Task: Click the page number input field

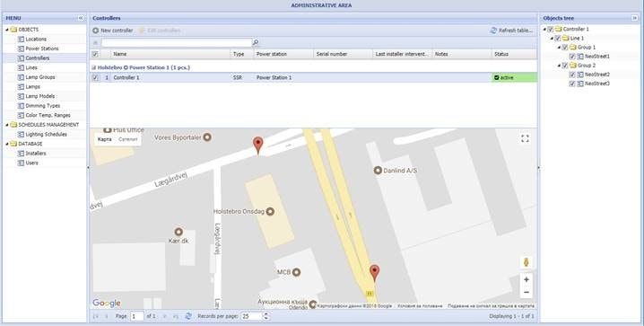Action: [137, 316]
